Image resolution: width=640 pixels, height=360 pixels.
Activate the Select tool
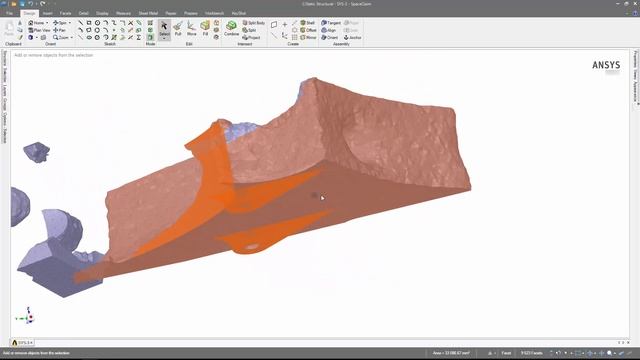pos(164,29)
